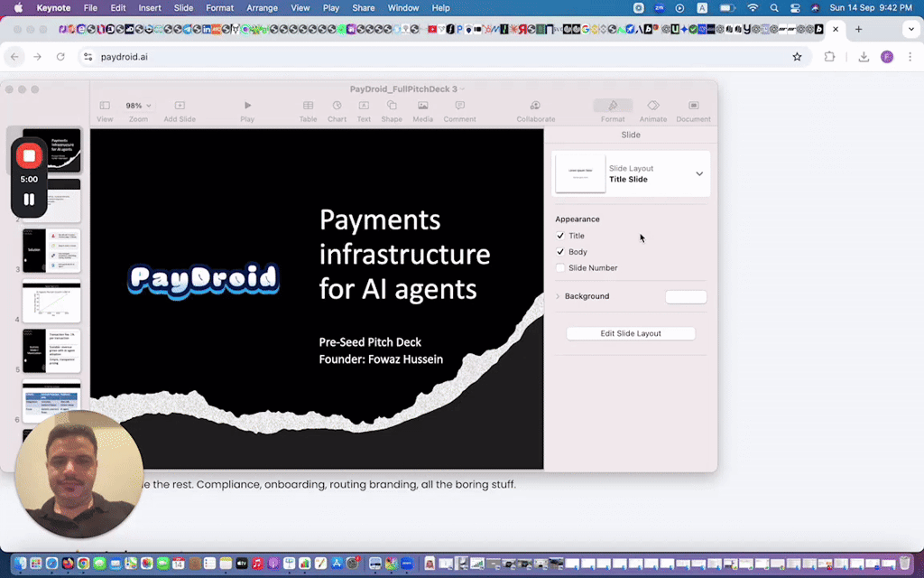Image resolution: width=924 pixels, height=578 pixels.
Task: Insert a Chart from the toolbar
Action: point(337,111)
